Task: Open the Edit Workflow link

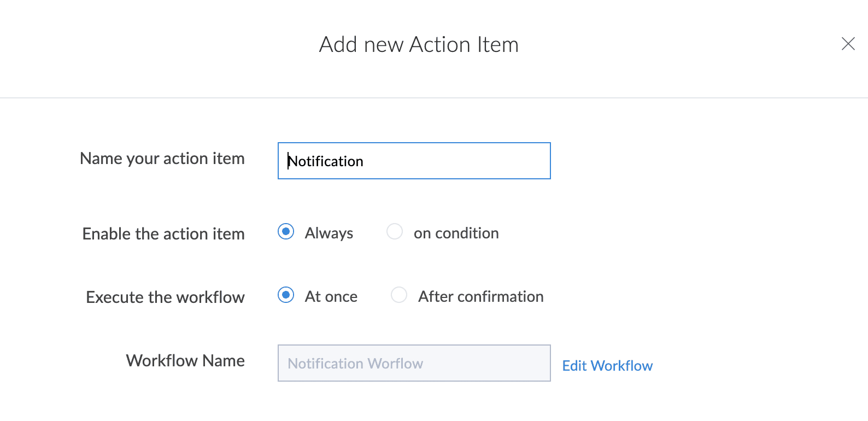Action: 607,366
